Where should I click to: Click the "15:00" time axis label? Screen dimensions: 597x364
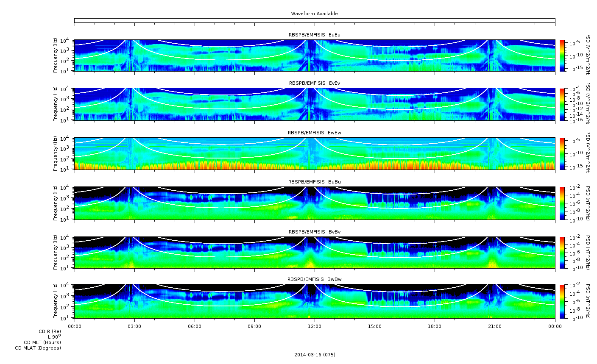tap(375, 326)
